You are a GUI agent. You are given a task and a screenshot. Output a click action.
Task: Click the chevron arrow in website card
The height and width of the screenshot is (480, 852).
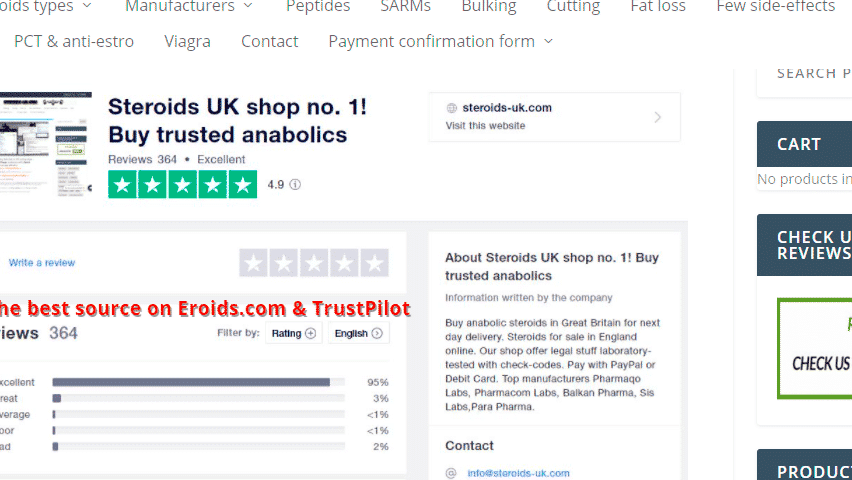(x=657, y=117)
